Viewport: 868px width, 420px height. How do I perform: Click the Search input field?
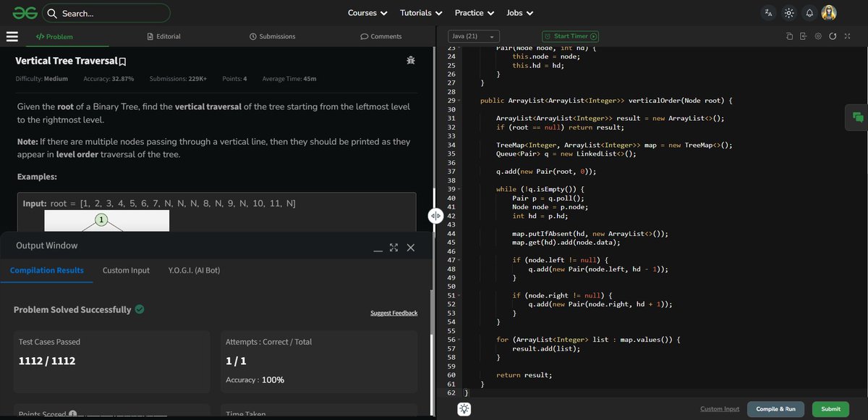[107, 13]
